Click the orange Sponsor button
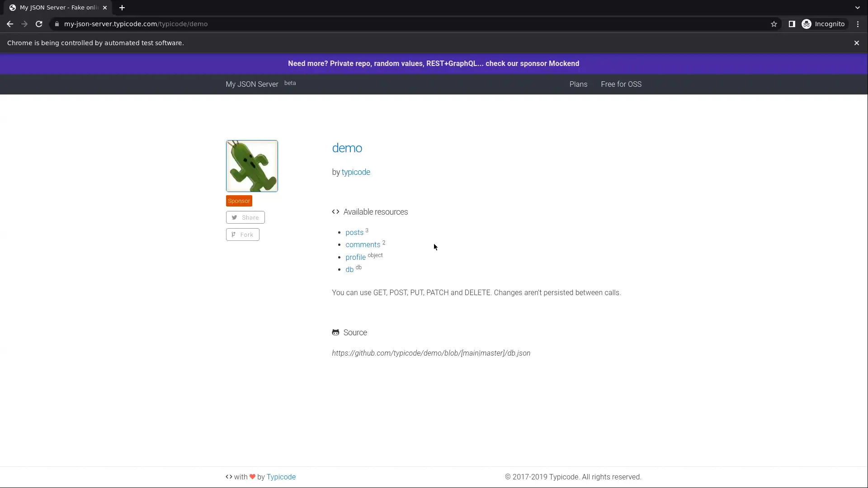 pos(239,201)
